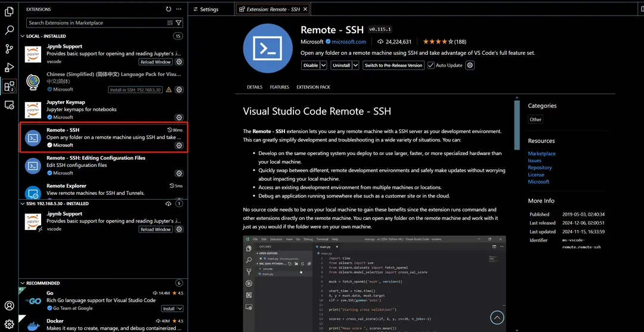Open the Remote Explorer view icon

[9, 105]
